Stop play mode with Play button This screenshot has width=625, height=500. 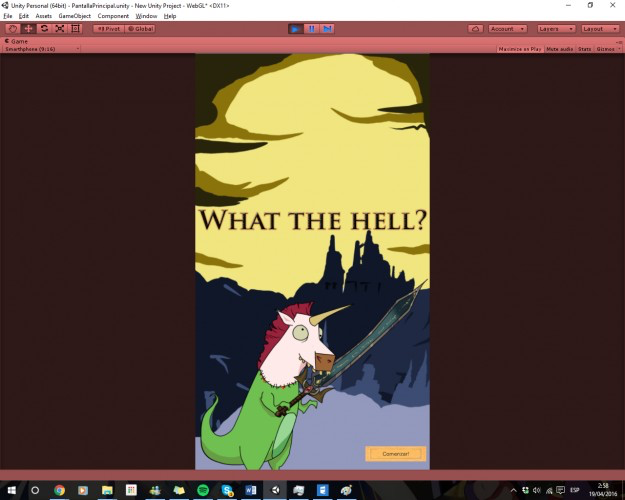(x=295, y=29)
